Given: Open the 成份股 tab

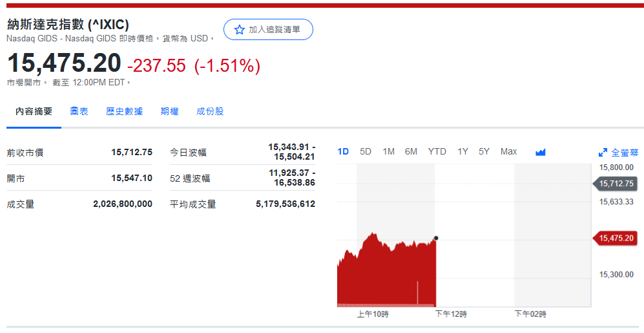Looking at the screenshot, I should click(x=210, y=111).
